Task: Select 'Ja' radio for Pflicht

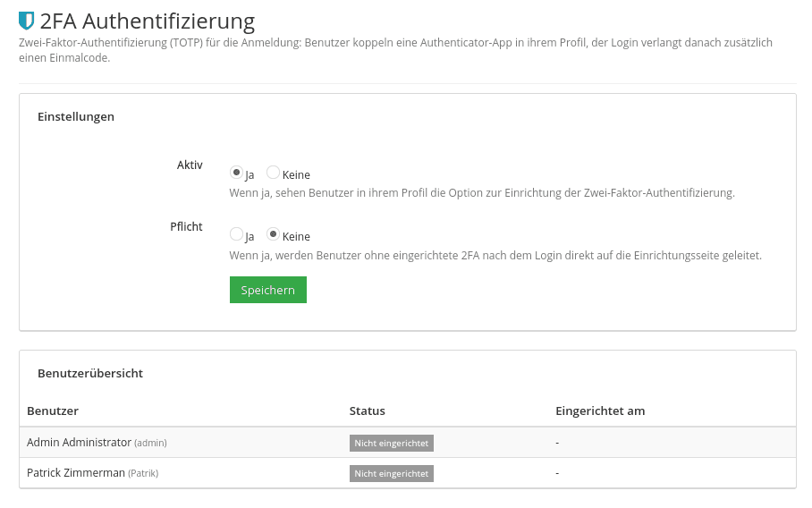Action: (236, 234)
